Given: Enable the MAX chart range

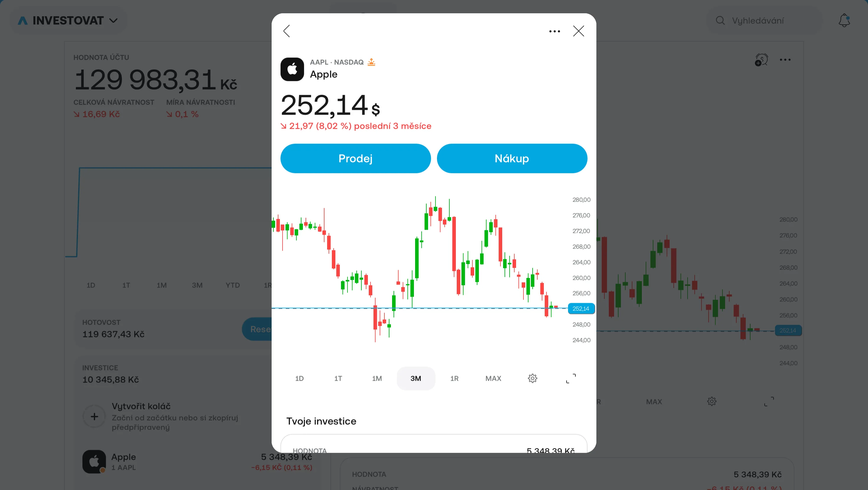Looking at the screenshot, I should click(x=493, y=378).
